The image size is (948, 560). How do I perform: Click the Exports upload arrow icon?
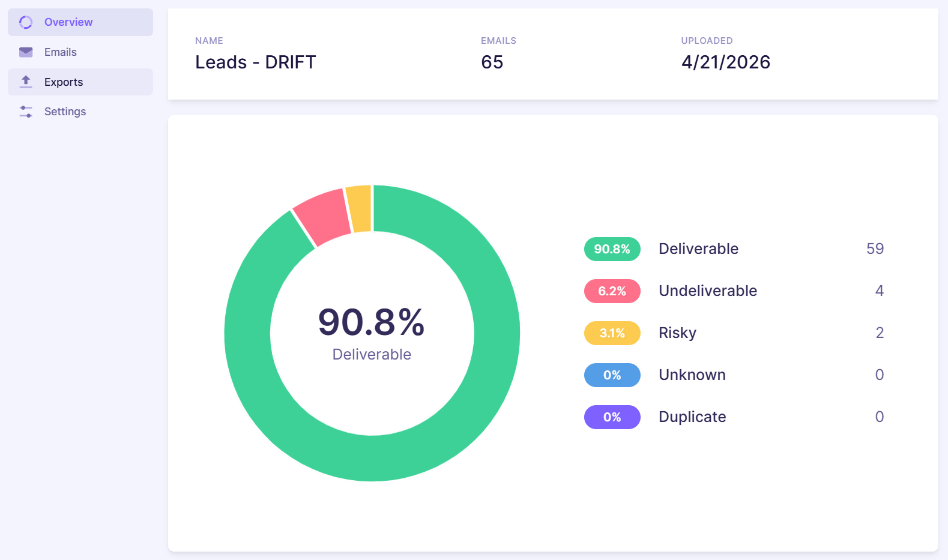(x=26, y=82)
